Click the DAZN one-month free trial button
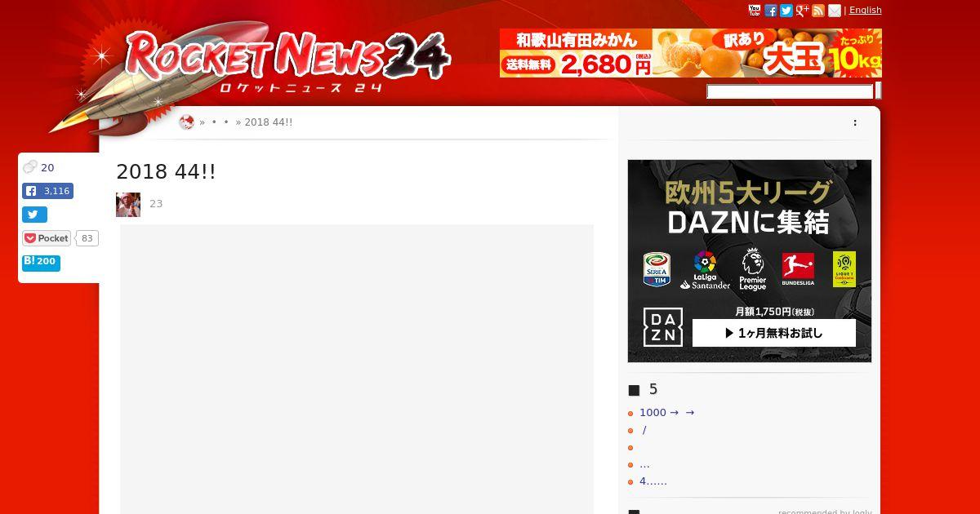 (x=774, y=333)
